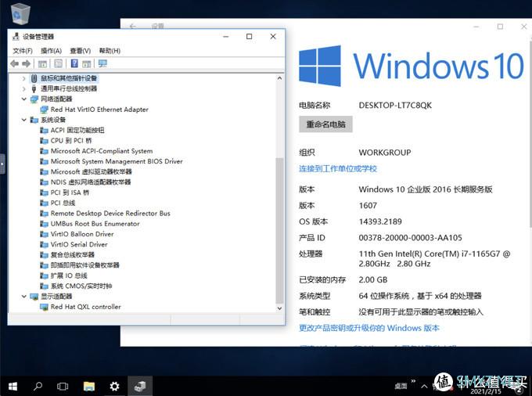Screen dimensions: 532x396
Task: Open the 查看(V) menu
Action: [x=80, y=51]
